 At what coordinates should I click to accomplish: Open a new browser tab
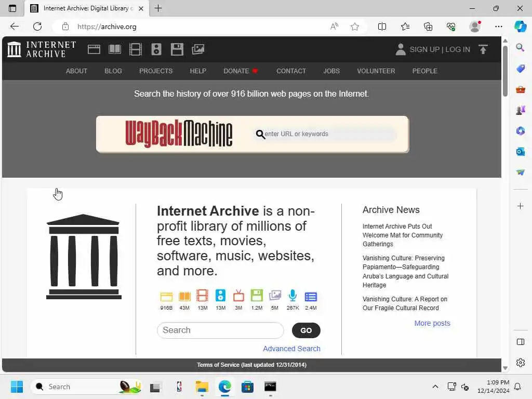(x=158, y=8)
